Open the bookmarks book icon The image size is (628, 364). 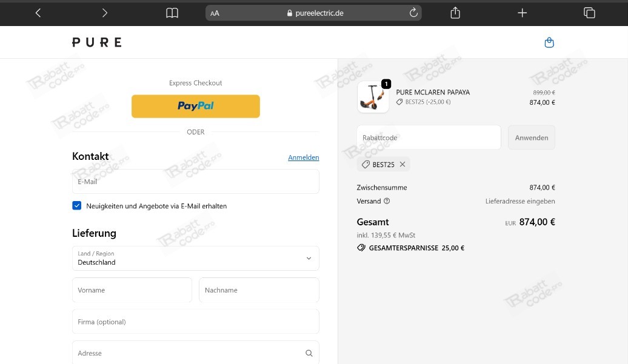tap(172, 13)
